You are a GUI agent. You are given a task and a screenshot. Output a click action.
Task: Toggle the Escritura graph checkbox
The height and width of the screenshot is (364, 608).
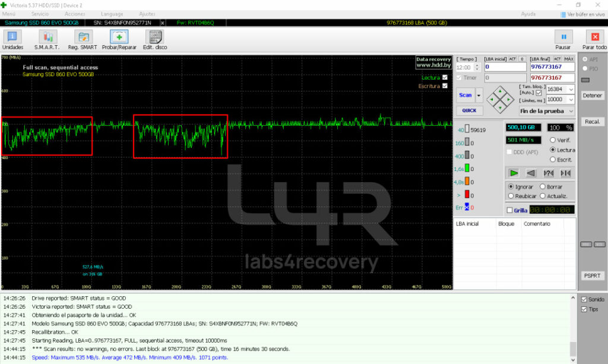tap(445, 86)
